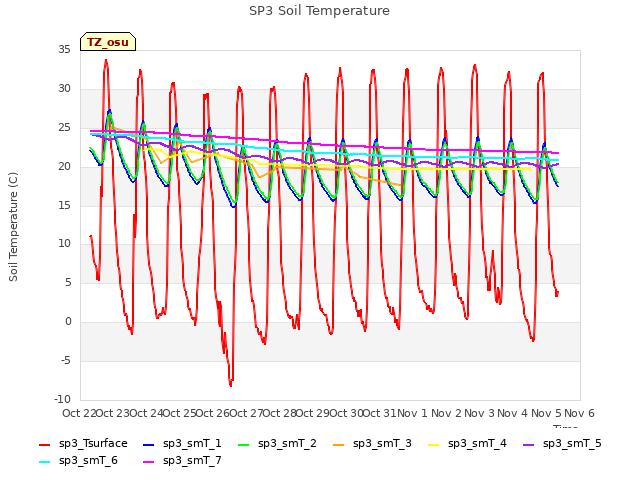Image resolution: width=640 pixels, height=480 pixels.
Task: Click the purple sp3_smT_5 legend swatch
Action: (x=529, y=444)
